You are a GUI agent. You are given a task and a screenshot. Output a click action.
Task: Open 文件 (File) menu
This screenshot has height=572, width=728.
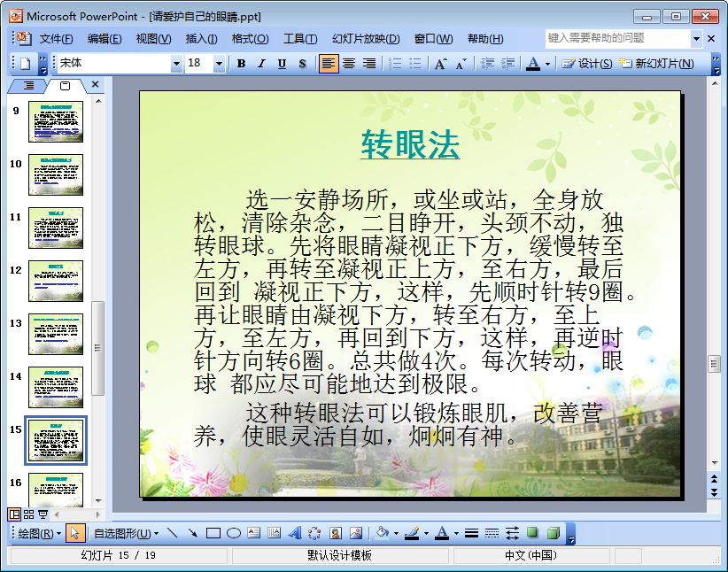(56, 39)
